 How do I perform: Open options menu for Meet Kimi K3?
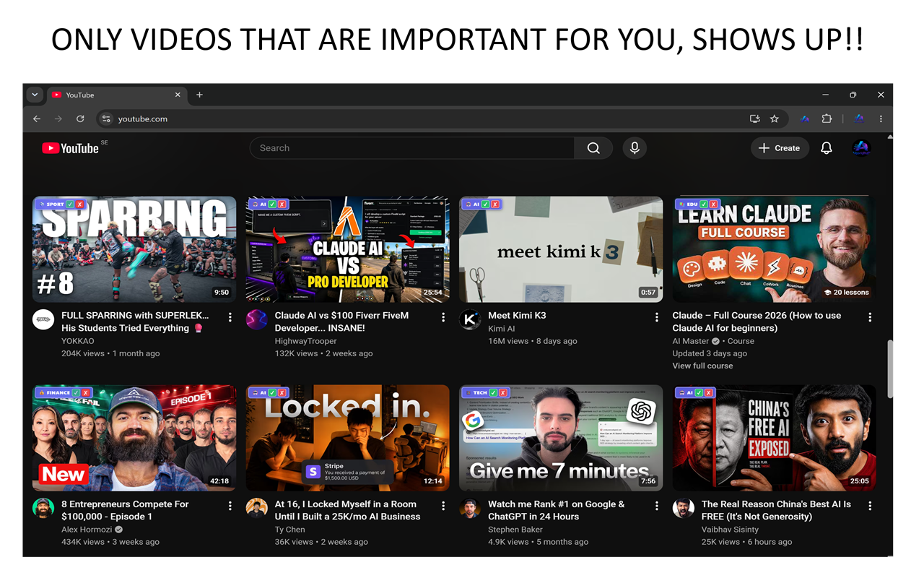coord(657,317)
